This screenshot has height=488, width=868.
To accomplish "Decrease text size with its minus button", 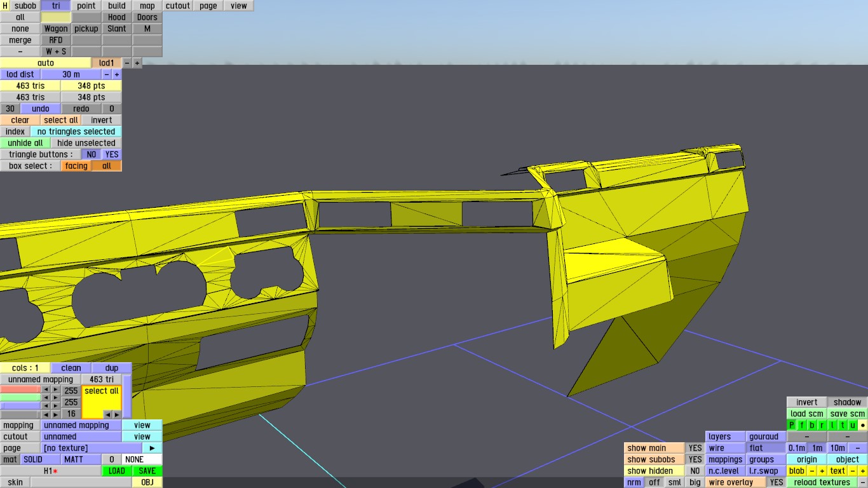I will [x=853, y=471].
